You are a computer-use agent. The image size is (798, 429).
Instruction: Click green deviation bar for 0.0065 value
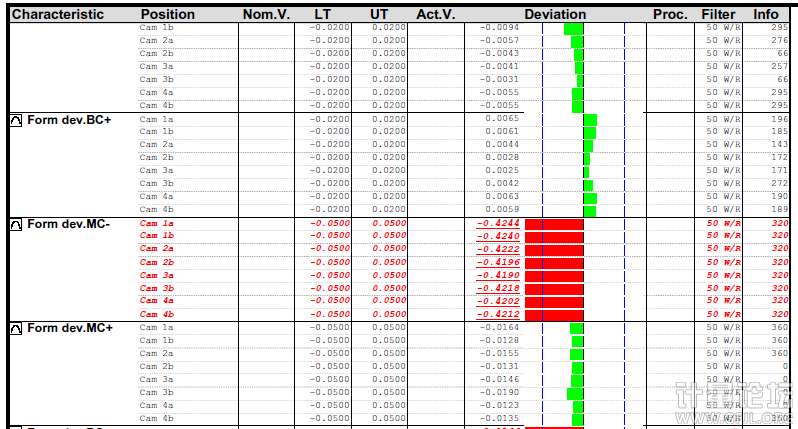589,119
